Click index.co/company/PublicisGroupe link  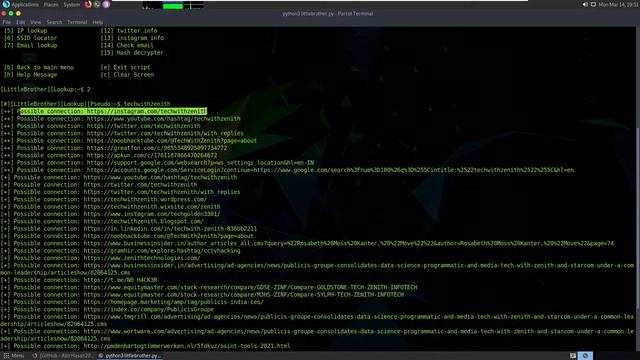pos(149,309)
